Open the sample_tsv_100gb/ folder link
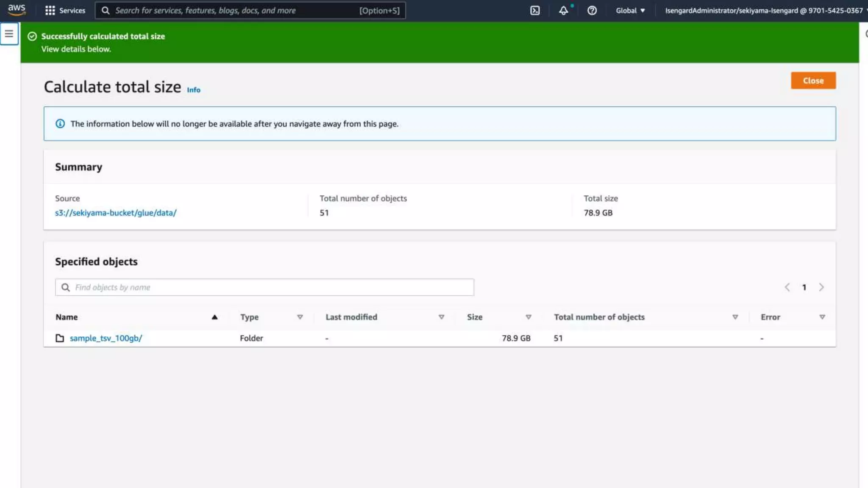This screenshot has height=488, width=868. (106, 338)
